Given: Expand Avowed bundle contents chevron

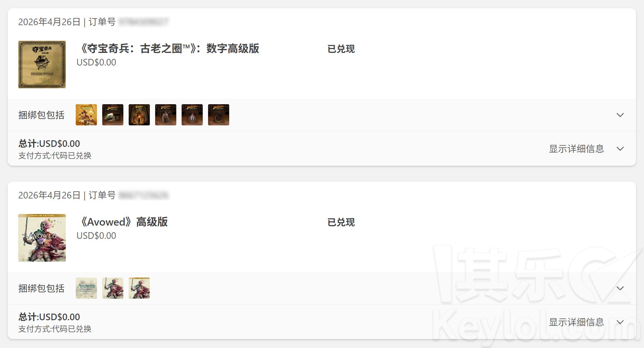Looking at the screenshot, I should tap(620, 288).
